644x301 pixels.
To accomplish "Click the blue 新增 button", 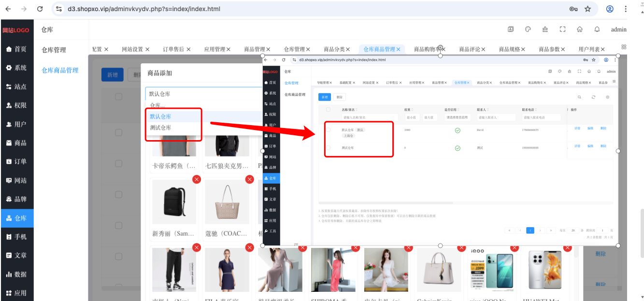I will tap(112, 75).
